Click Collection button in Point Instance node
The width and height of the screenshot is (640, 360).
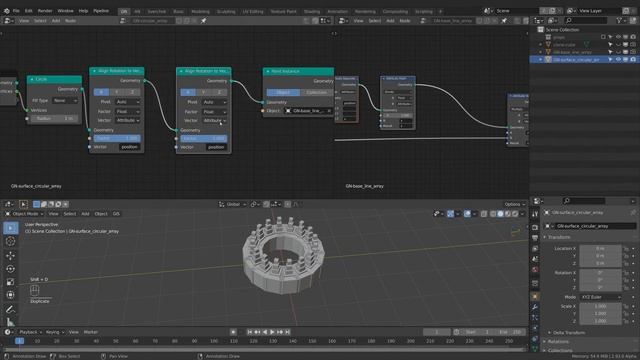316,92
